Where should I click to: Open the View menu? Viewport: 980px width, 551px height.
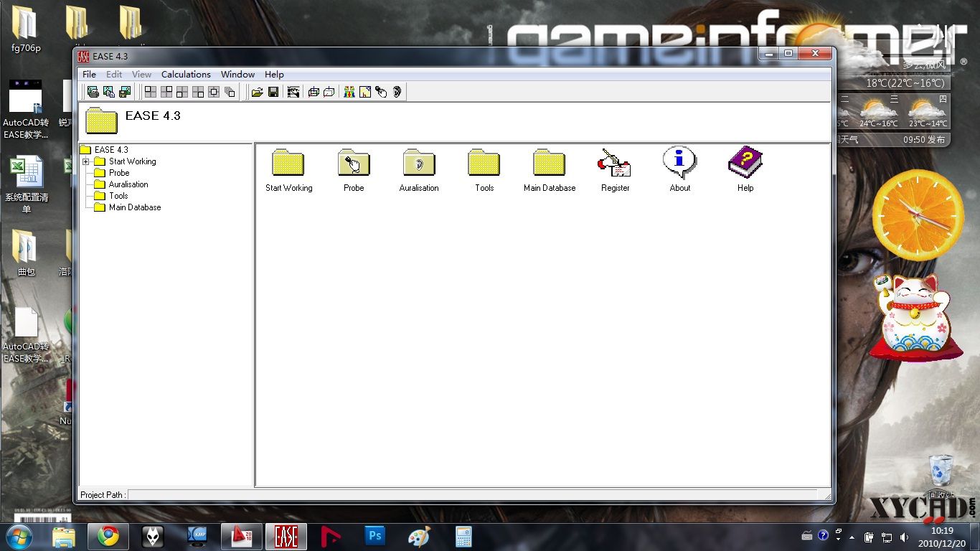[x=142, y=74]
